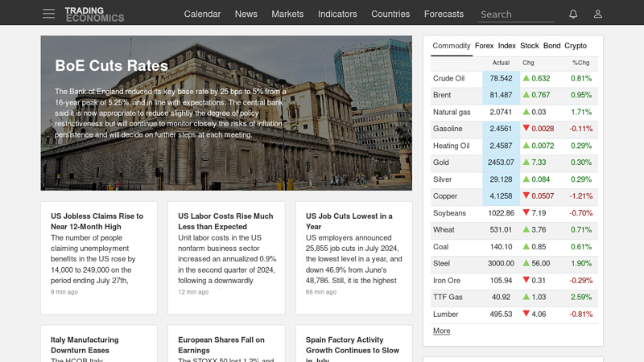The height and width of the screenshot is (362, 644).
Task: Click the Gasoline red down arrow
Action: coord(526,128)
